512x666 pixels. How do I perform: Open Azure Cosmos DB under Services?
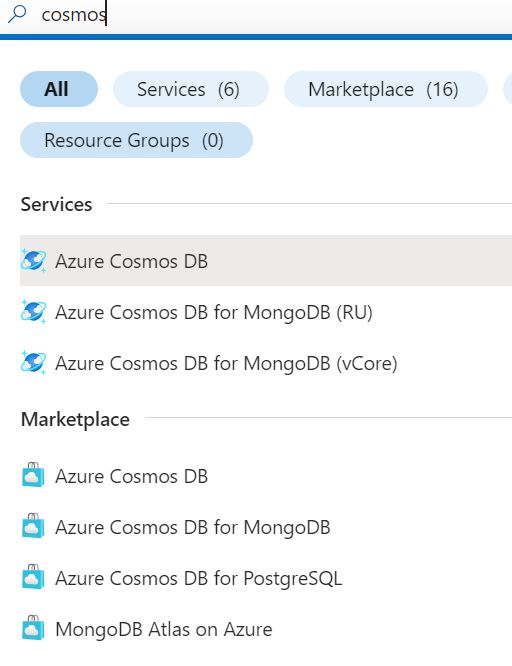tap(266, 261)
